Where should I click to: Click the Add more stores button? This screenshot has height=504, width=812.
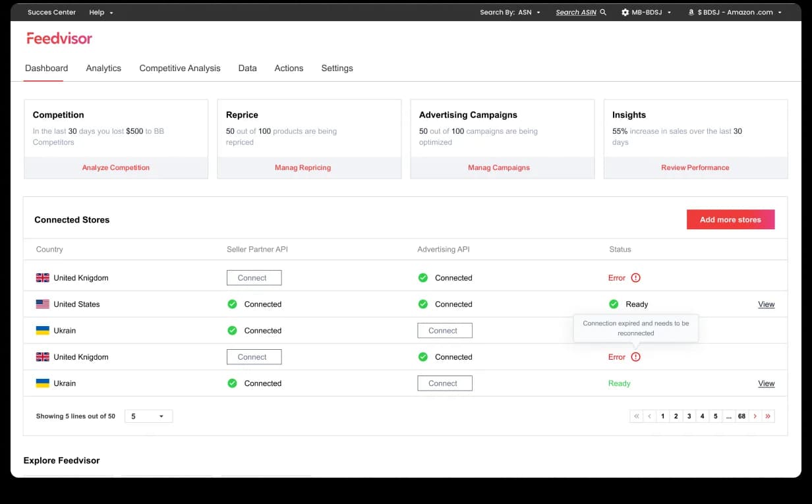[x=730, y=220]
